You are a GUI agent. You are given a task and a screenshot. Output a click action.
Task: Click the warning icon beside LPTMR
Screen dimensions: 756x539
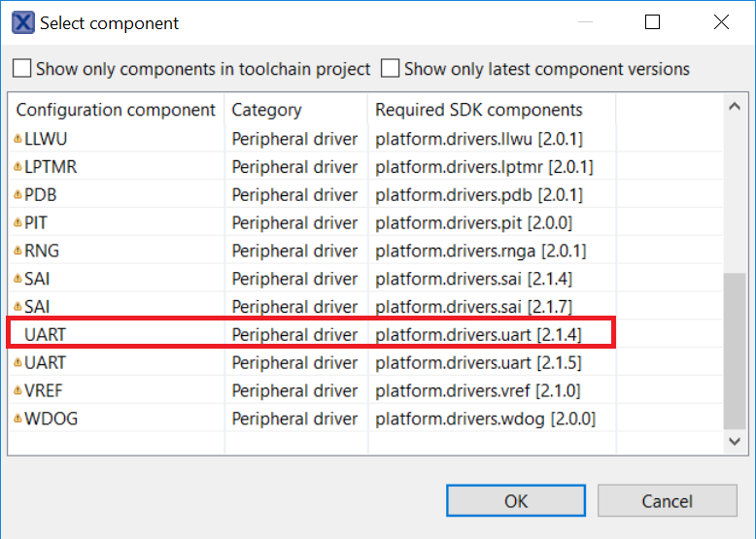pos(17,167)
